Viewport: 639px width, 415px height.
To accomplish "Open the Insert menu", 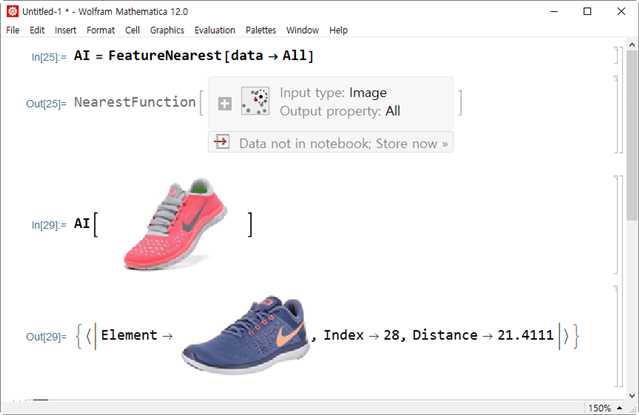I will point(65,30).
